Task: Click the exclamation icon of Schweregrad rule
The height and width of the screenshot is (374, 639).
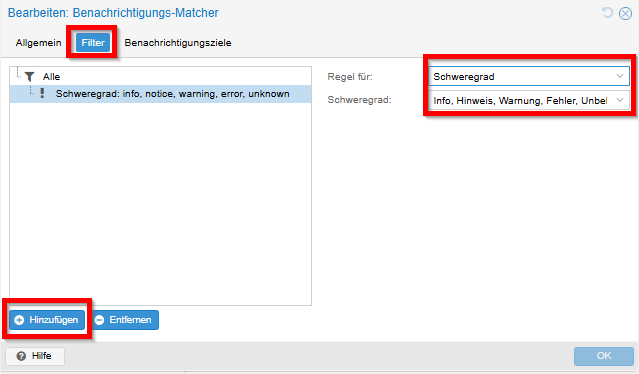Action: tap(42, 93)
